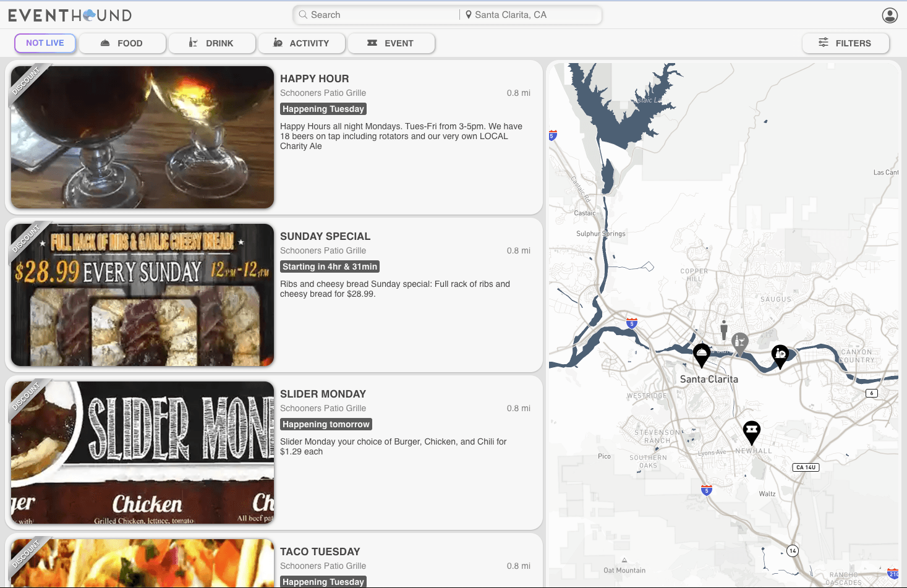The image size is (907, 588).
Task: Open the Sunday Special listing title
Action: [325, 236]
